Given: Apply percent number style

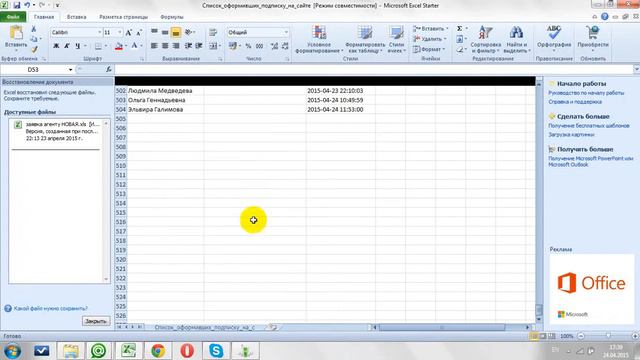Looking at the screenshot, I should (x=248, y=46).
